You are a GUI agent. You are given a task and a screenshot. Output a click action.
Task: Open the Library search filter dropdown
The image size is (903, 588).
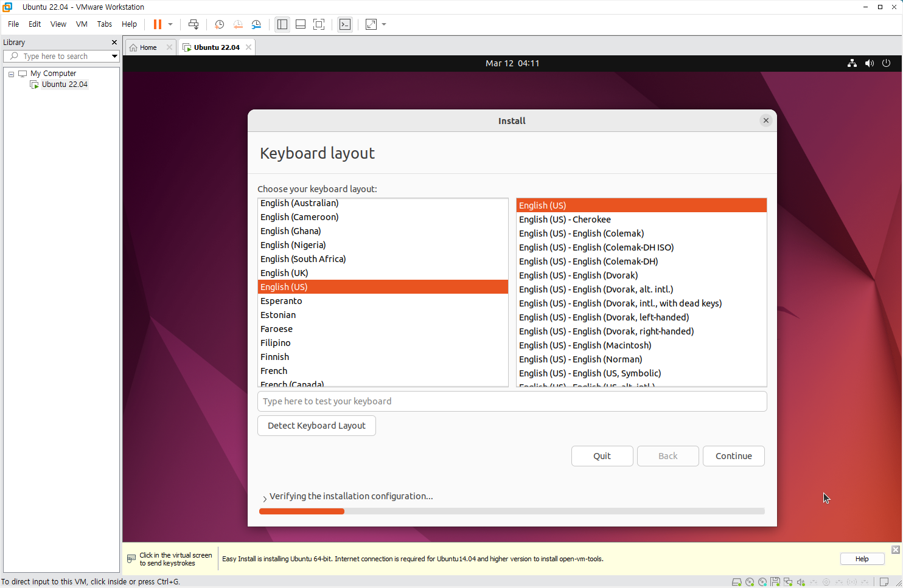pos(114,56)
